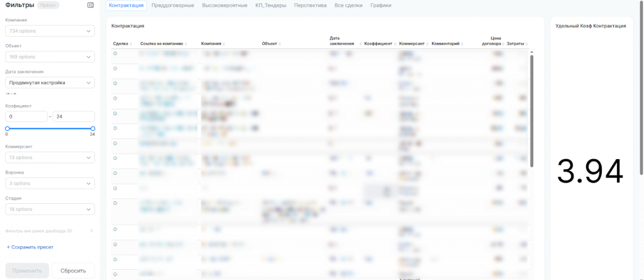This screenshot has width=644, height=280.
Task: Click sort icon next to Компания header
Action: click(224, 44)
